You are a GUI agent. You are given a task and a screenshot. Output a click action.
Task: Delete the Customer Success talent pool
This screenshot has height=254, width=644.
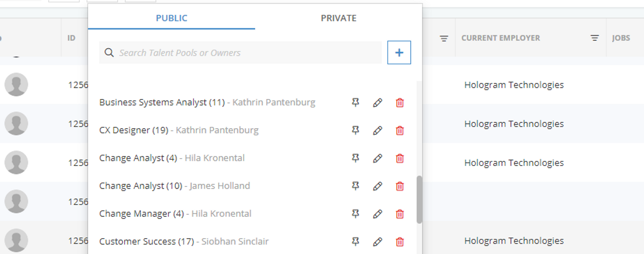point(400,242)
